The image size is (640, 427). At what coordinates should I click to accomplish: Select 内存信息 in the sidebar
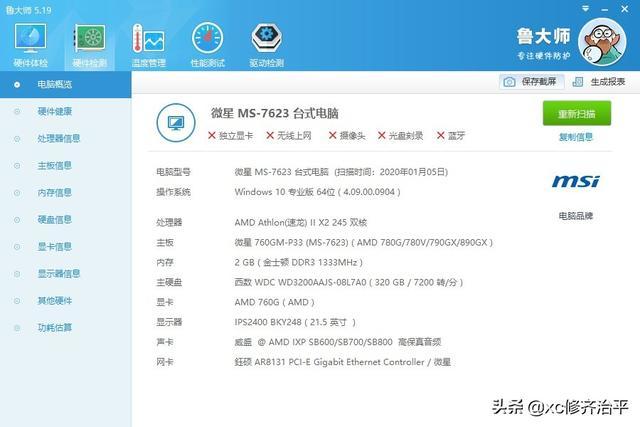coord(55,192)
